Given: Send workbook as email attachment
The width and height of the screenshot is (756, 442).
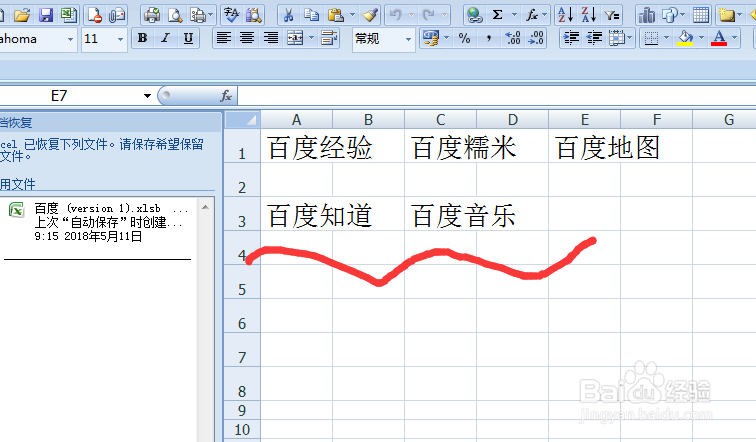Looking at the screenshot, I should coord(117,15).
